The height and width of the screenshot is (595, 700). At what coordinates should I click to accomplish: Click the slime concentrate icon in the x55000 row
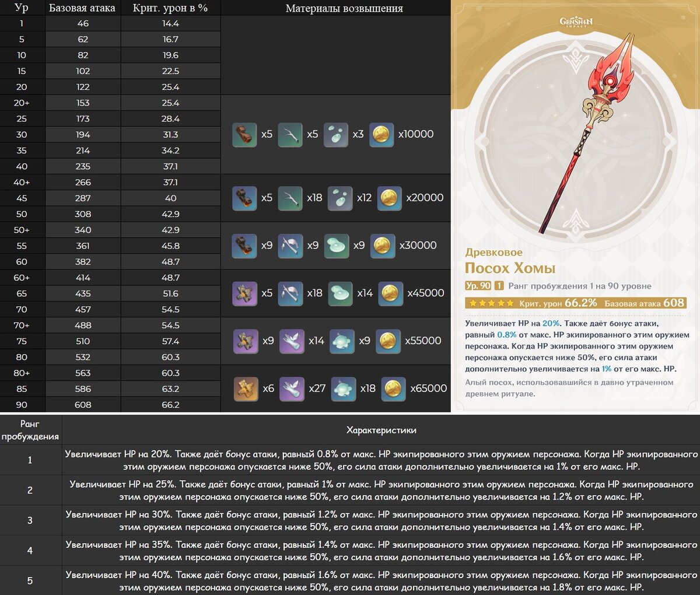[x=342, y=342]
